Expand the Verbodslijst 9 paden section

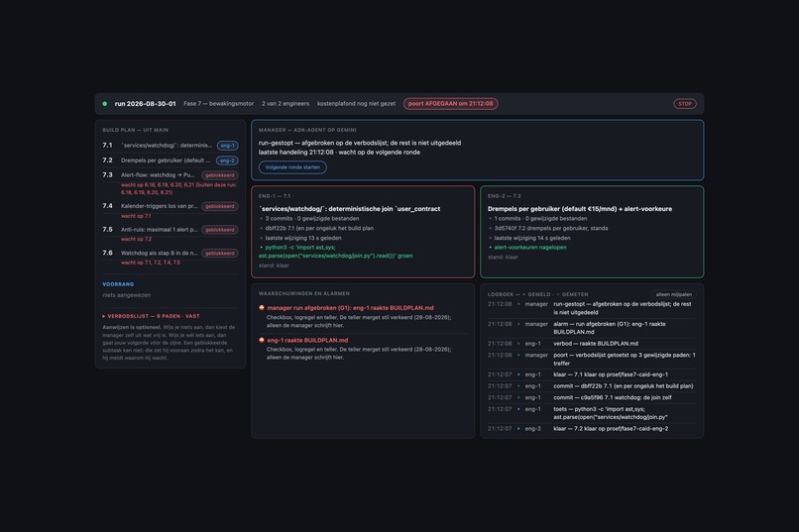tap(152, 316)
